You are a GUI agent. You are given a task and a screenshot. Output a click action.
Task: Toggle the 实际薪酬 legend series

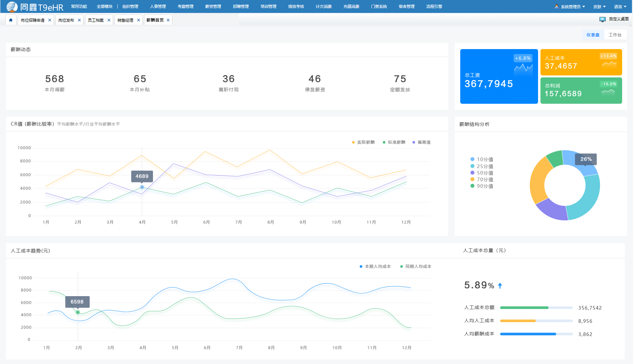pos(363,142)
